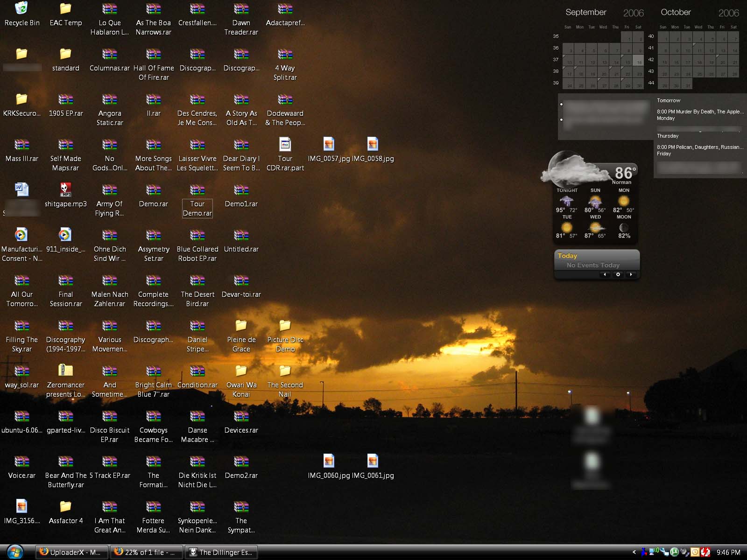This screenshot has width=747, height=560.
Task: Select Mass III.rar archive
Action: click(21, 150)
